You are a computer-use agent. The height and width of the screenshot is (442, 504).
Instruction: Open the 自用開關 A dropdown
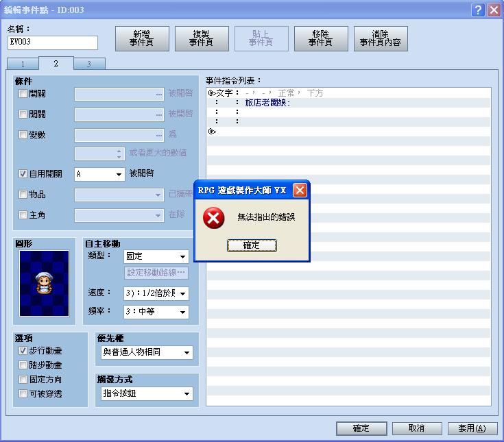click(99, 175)
